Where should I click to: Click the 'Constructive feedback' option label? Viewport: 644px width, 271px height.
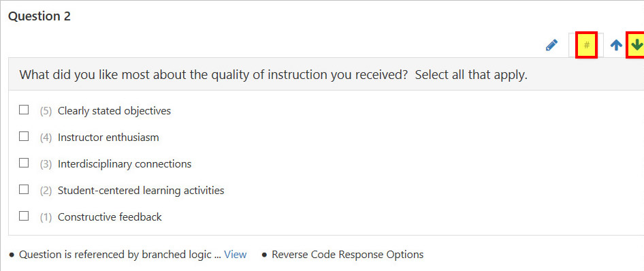pos(110,217)
